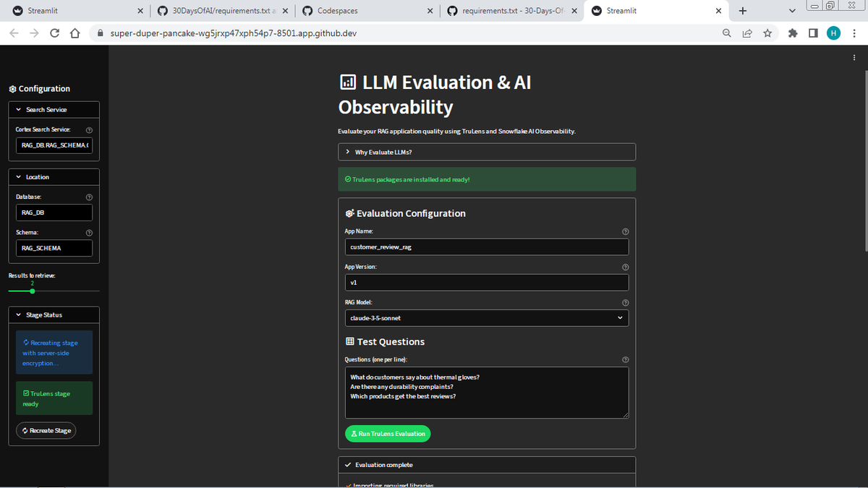Click the Evaluation Configuration heading
This screenshot has height=488, width=868.
tap(406, 213)
